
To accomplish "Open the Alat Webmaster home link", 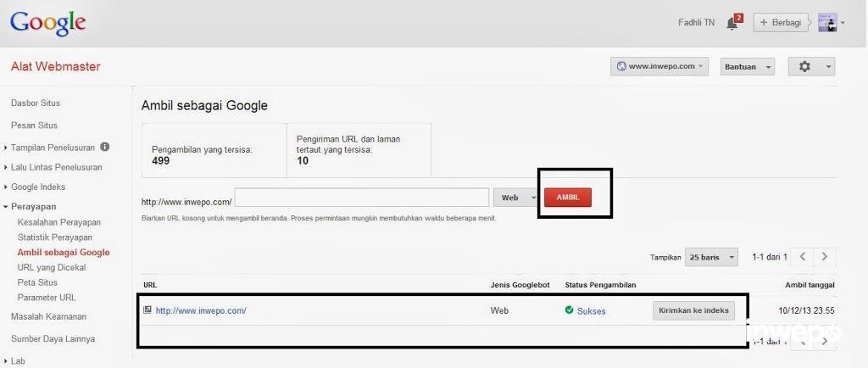I will [55, 66].
